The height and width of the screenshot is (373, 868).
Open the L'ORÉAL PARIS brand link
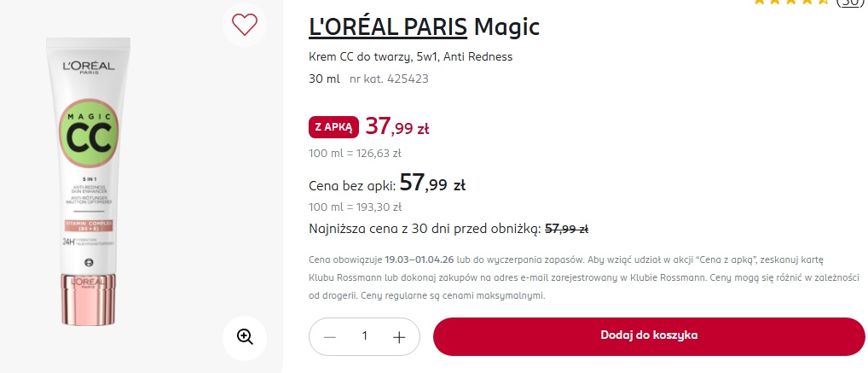tap(388, 27)
